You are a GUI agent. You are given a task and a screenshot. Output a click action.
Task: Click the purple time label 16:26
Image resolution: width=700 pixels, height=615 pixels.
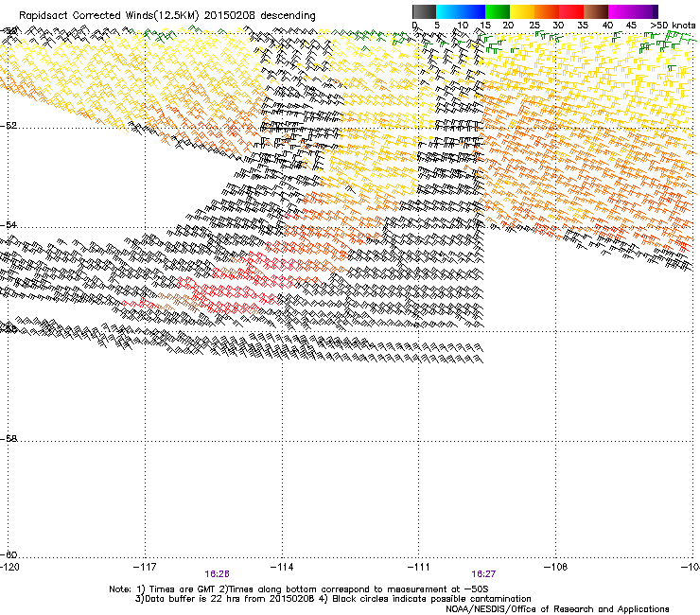tap(217, 574)
